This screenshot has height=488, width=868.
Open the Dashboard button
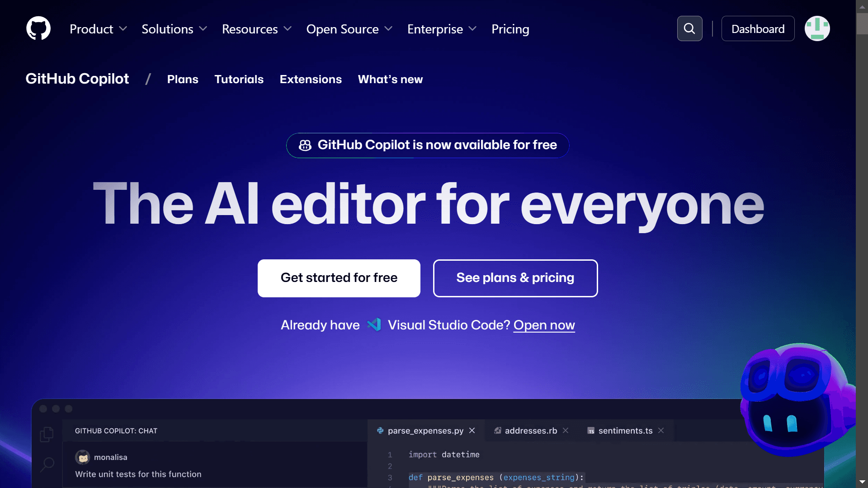[758, 28]
